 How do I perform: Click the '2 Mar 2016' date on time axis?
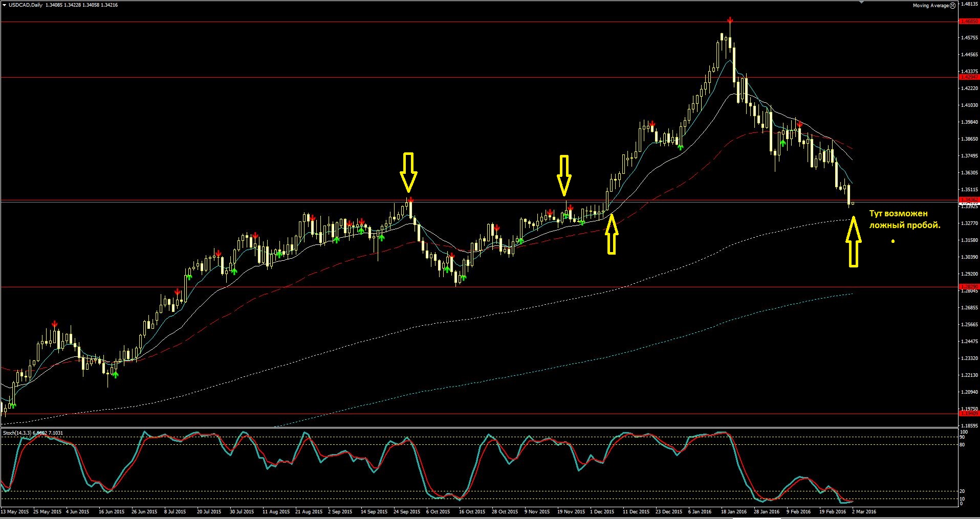[x=864, y=512]
